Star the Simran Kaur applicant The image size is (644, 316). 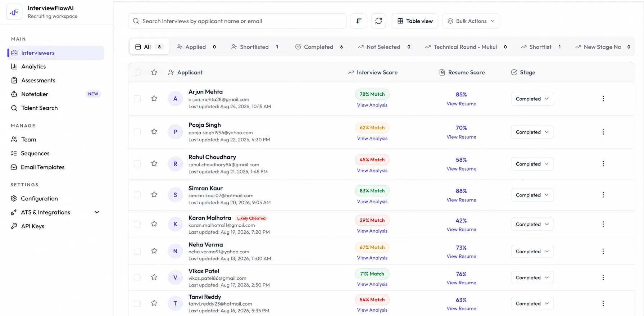click(154, 195)
